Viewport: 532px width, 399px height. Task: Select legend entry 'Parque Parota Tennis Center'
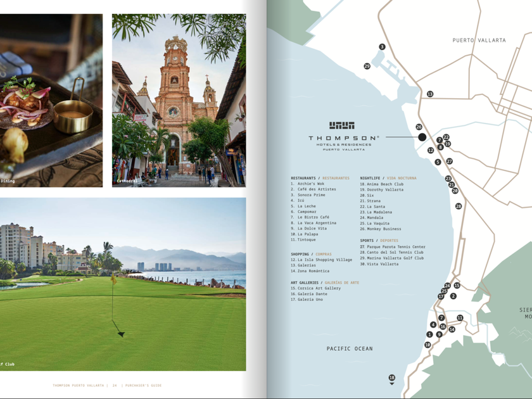click(x=393, y=246)
